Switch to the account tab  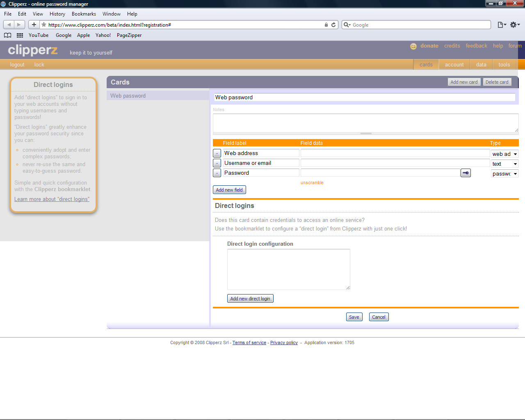coord(454,65)
